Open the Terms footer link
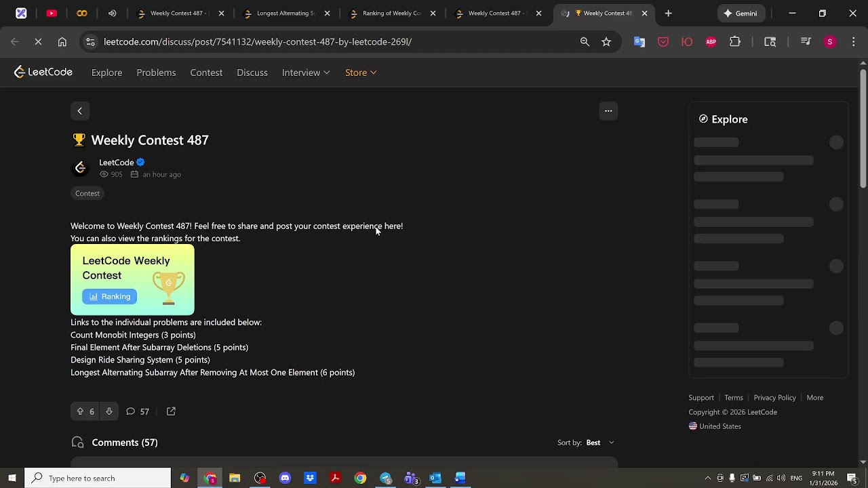The height and width of the screenshot is (488, 868). (x=734, y=398)
